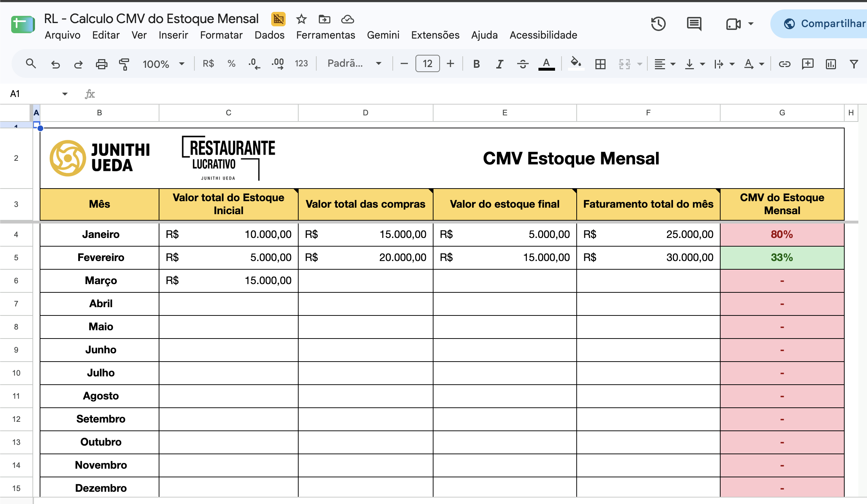Insert a comment
Viewport: 867px width, 504px height.
tap(807, 64)
